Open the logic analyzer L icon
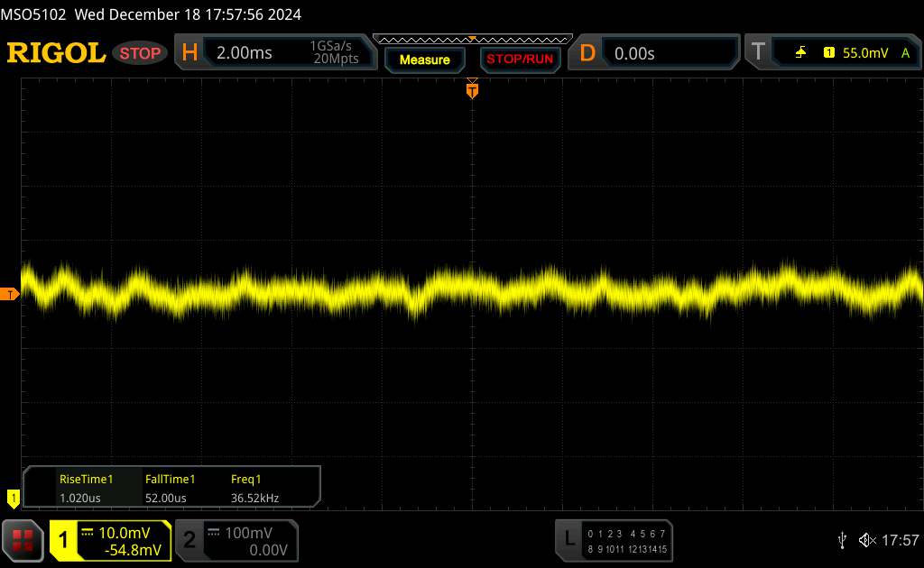Screen dimensions: 924x568 569,539
